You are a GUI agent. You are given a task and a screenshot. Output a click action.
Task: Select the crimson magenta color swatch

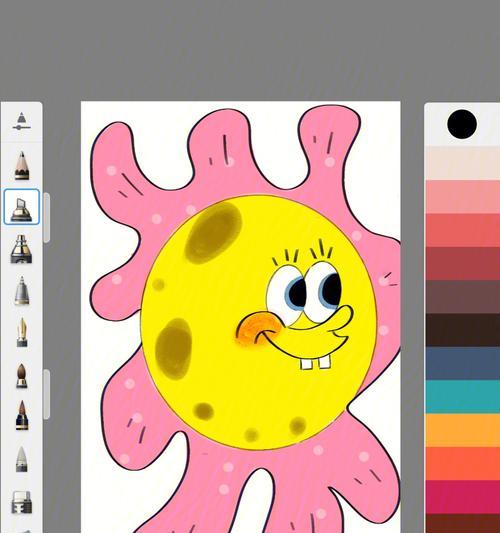pos(463,497)
